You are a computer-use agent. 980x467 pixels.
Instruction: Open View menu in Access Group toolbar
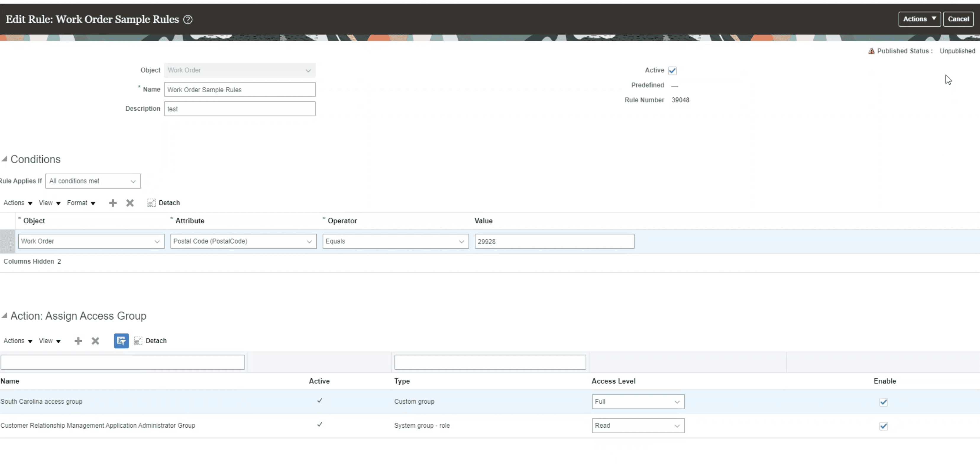pyautogui.click(x=49, y=341)
